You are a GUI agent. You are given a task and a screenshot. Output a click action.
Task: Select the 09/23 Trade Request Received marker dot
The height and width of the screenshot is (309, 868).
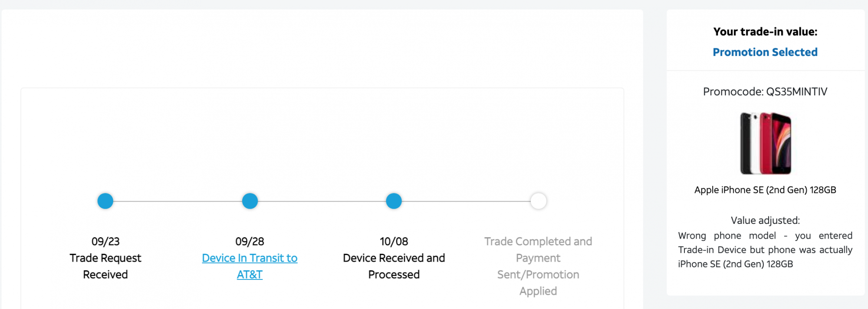tap(105, 201)
